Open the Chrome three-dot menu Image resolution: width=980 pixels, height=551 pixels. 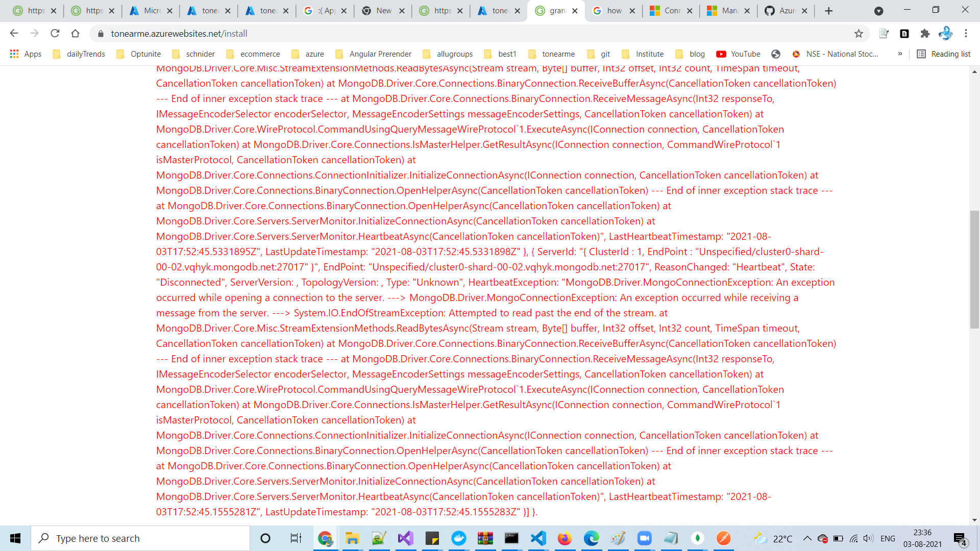(x=966, y=33)
